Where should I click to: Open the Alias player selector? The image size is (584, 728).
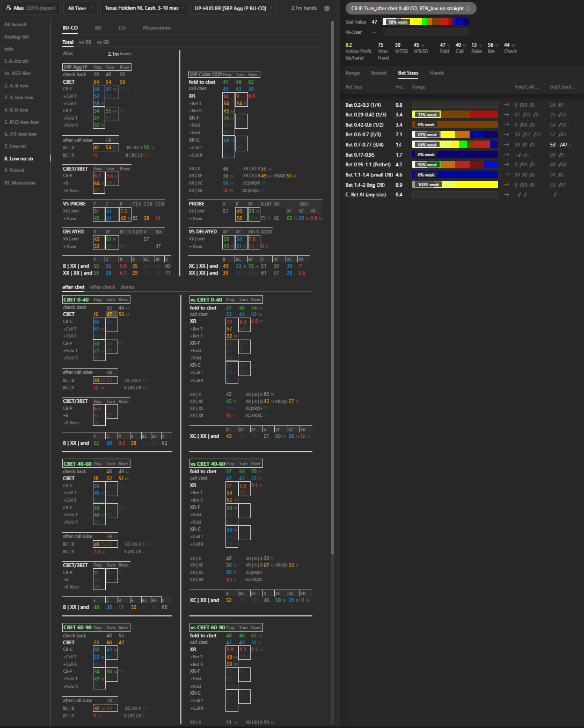[x=31, y=8]
